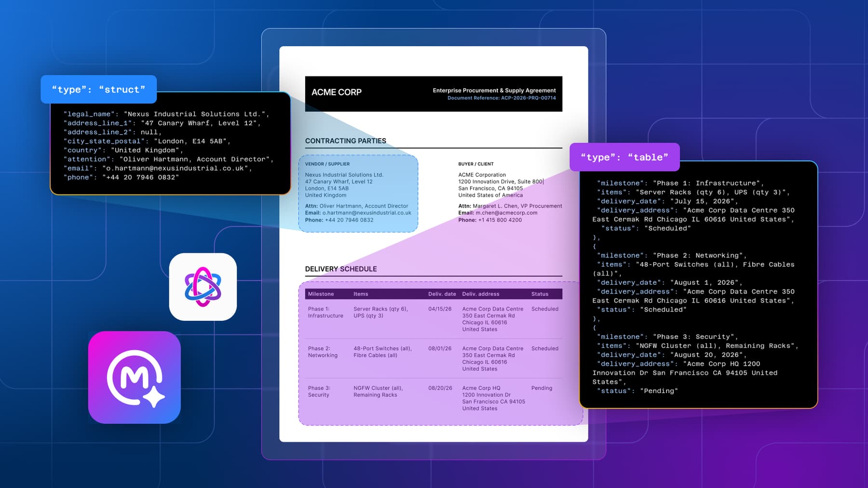
Task: Click buyer phone +1 415 800 4200
Action: pyautogui.click(x=500, y=220)
